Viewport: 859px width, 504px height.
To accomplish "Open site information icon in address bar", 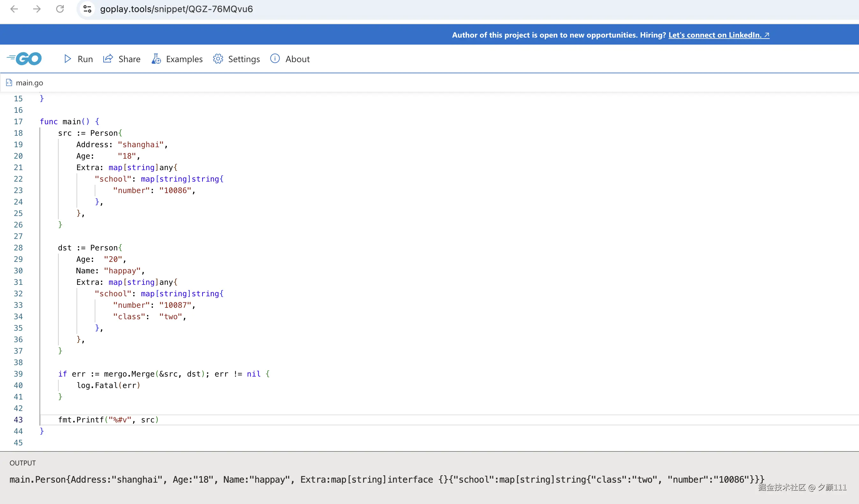I will pos(87,9).
